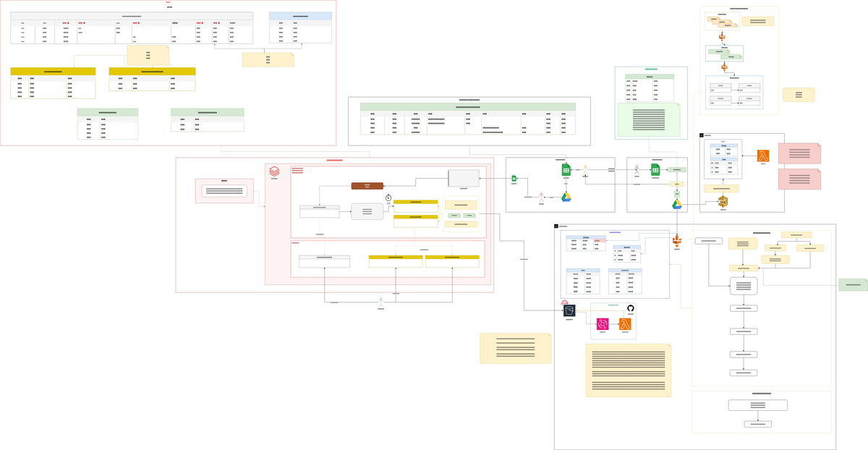Click the Google Drive icon below the green file icon
The width and height of the screenshot is (868, 450).
(x=677, y=205)
